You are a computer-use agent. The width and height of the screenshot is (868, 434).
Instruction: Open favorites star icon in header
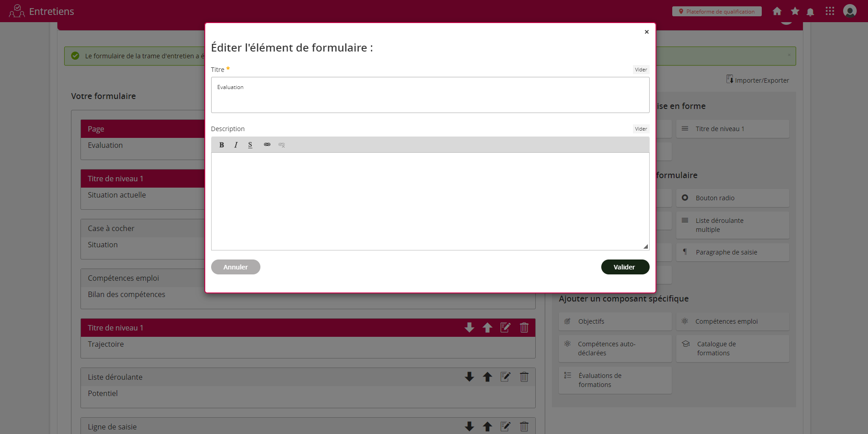click(x=795, y=11)
